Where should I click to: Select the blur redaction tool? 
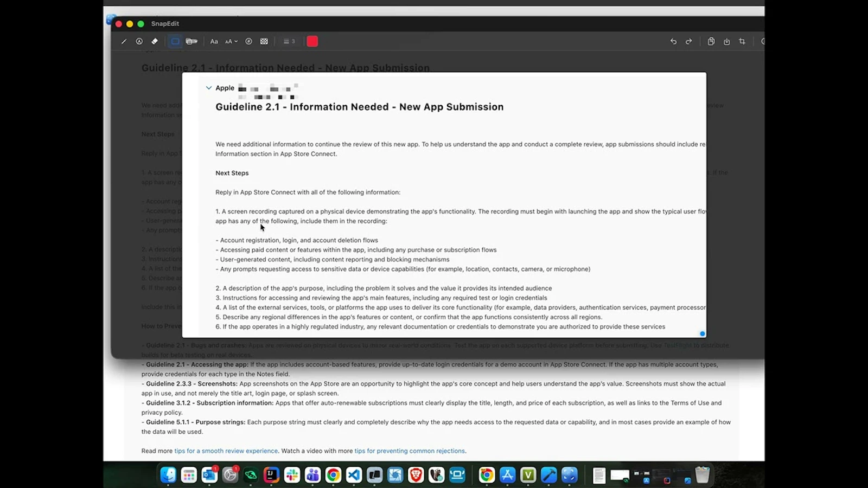[191, 41]
